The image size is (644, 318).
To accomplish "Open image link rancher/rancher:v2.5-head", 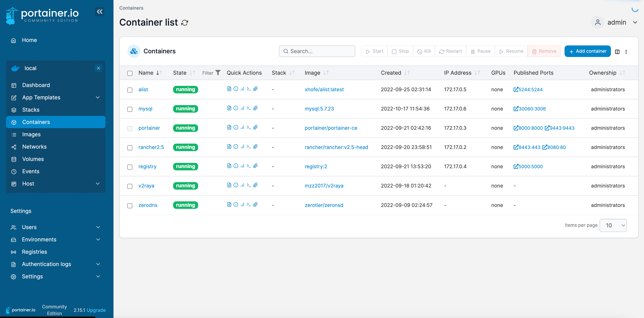I will (336, 147).
